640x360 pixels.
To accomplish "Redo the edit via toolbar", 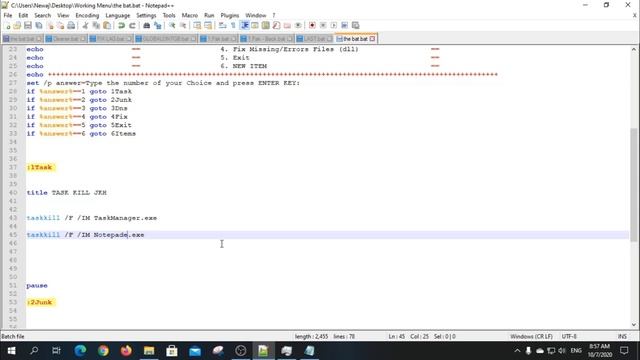I will tap(132, 25).
